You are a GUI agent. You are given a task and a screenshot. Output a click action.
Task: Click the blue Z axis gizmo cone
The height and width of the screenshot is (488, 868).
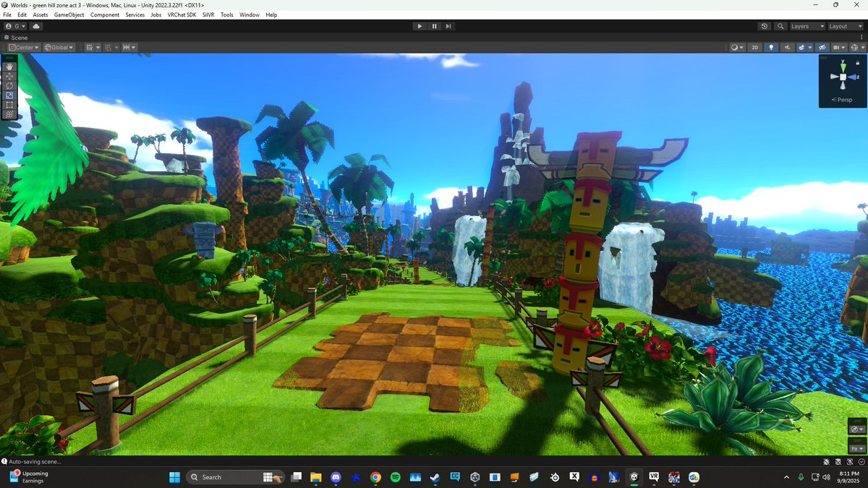coord(854,77)
